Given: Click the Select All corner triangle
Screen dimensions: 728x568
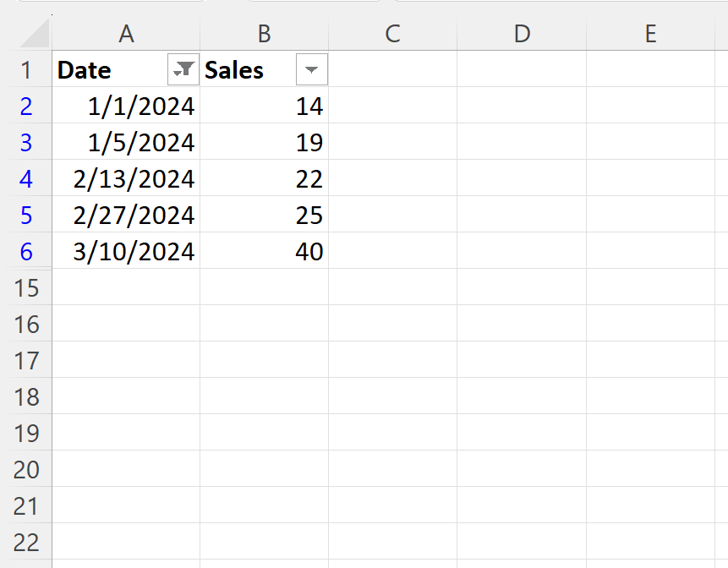Looking at the screenshot, I should pos(35,33).
